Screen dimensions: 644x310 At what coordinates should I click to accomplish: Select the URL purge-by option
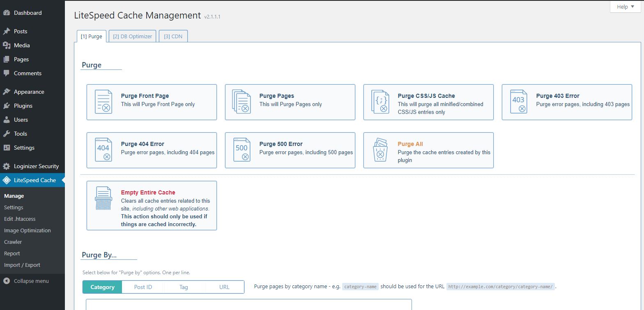224,287
